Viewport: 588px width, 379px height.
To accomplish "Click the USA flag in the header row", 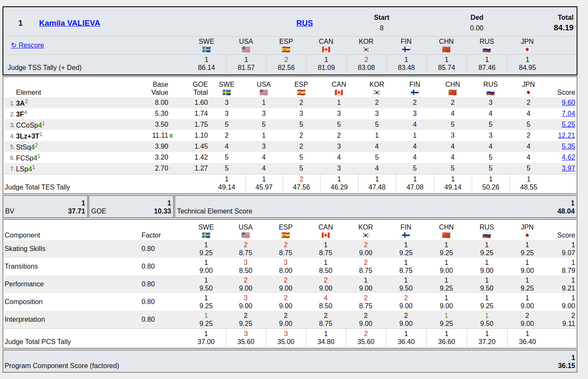I will coord(246,50).
